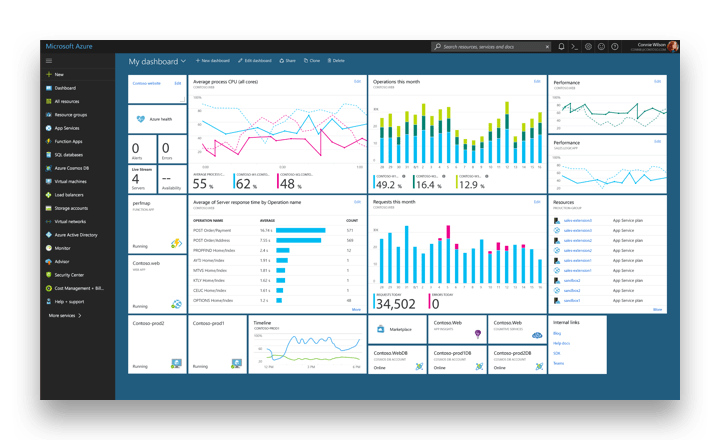Expand More services chevron
The image size is (720, 440).
pos(80,316)
